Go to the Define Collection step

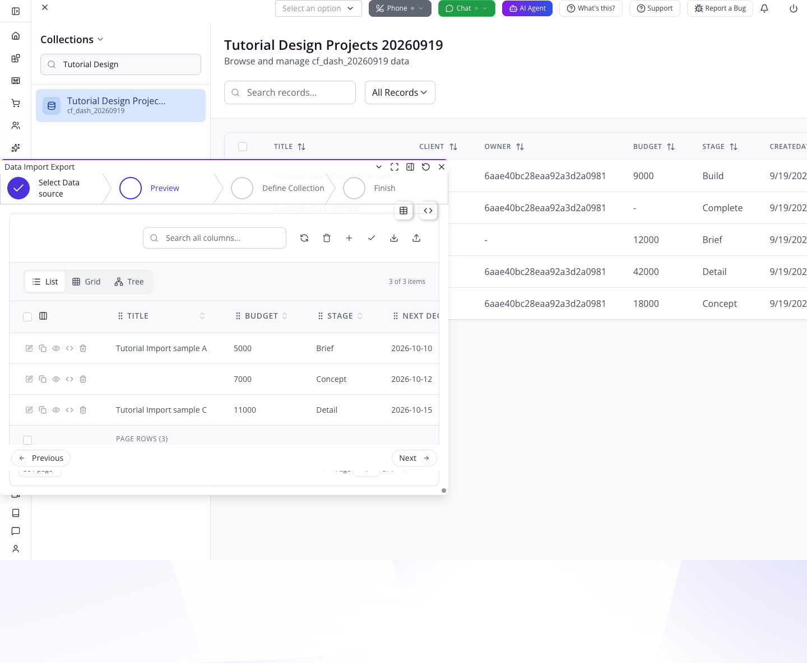point(278,188)
